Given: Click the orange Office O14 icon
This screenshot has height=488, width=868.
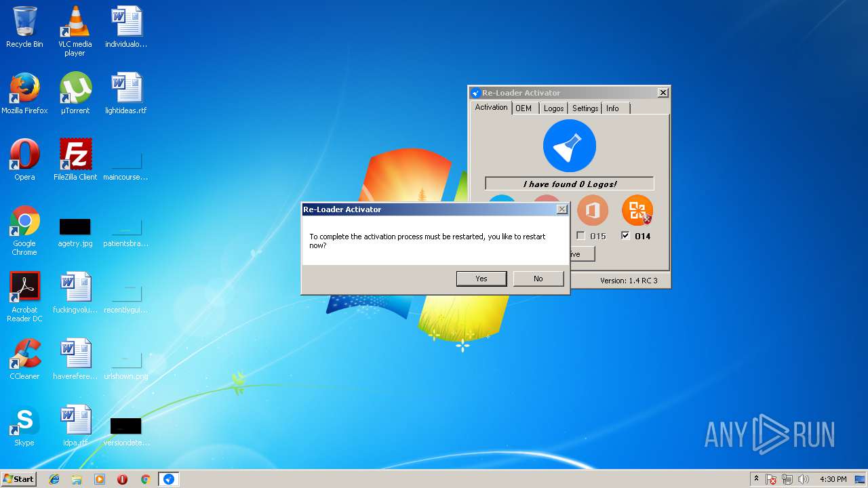Looking at the screenshot, I should pos(637,211).
